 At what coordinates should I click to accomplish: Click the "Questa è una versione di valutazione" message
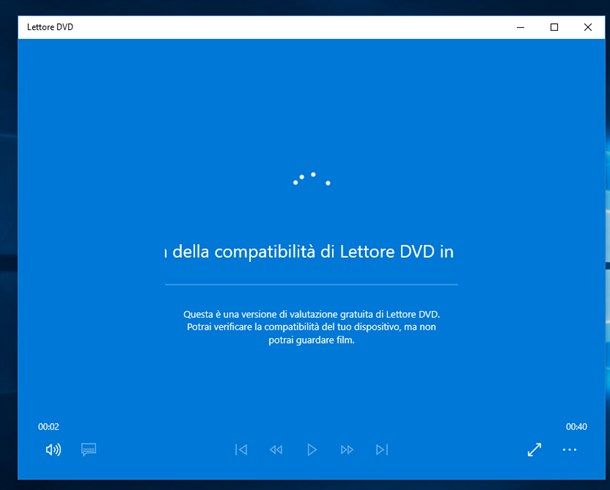click(311, 327)
